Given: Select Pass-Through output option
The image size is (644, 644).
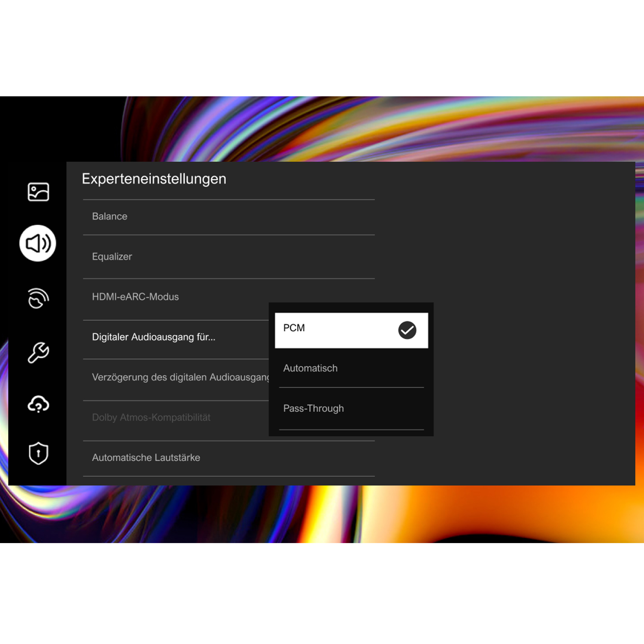Looking at the screenshot, I should click(x=351, y=409).
